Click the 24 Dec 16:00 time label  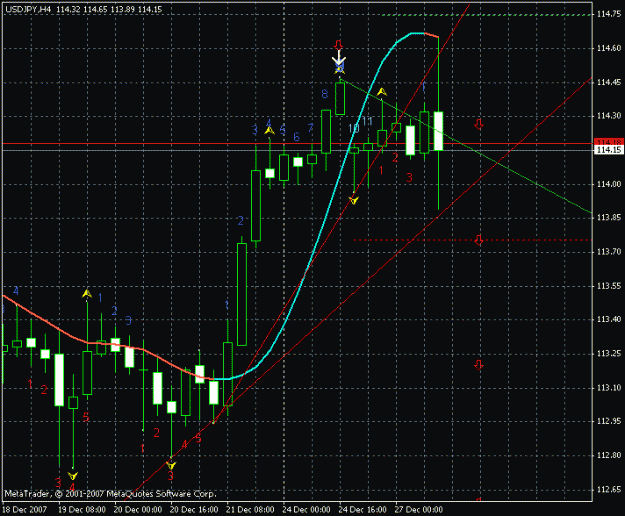click(x=363, y=510)
